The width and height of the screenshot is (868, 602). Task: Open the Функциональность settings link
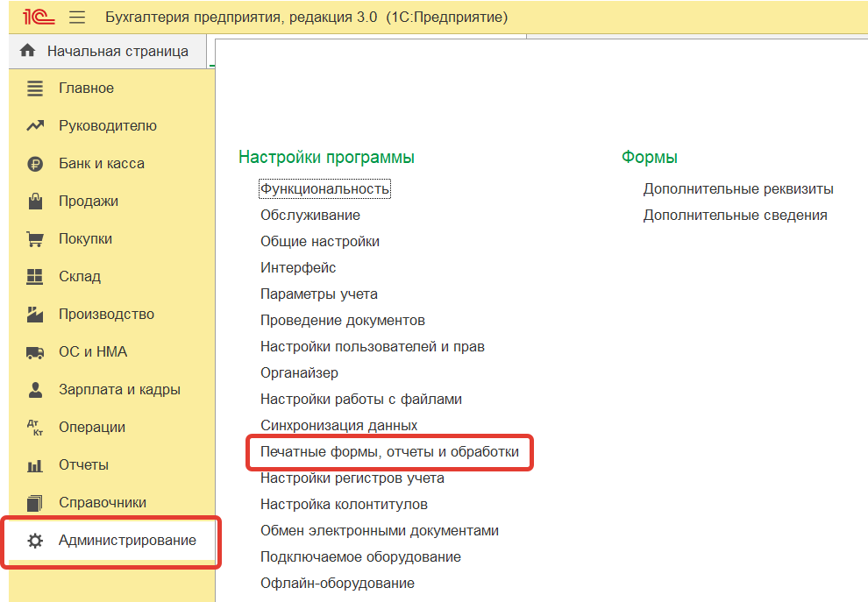(x=325, y=189)
